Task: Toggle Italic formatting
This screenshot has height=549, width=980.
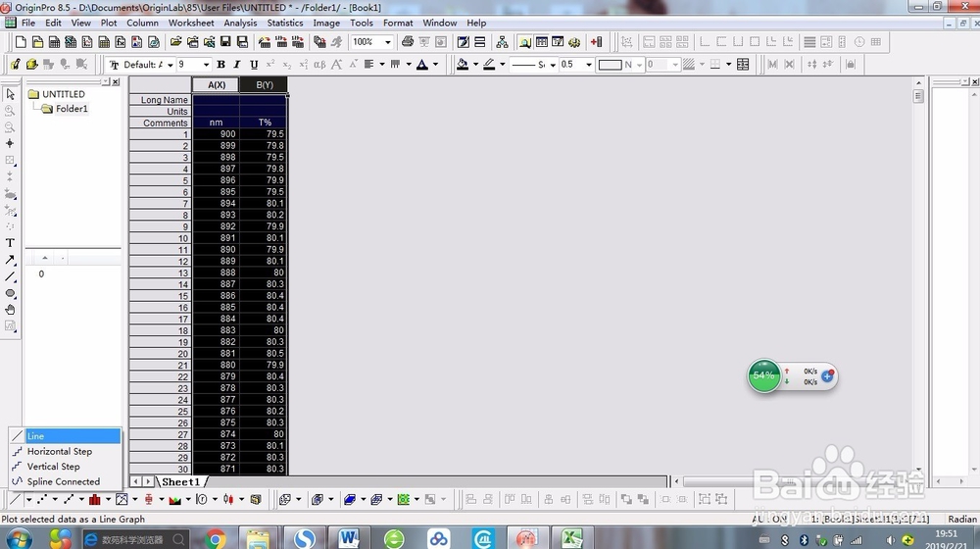Action: pos(237,64)
